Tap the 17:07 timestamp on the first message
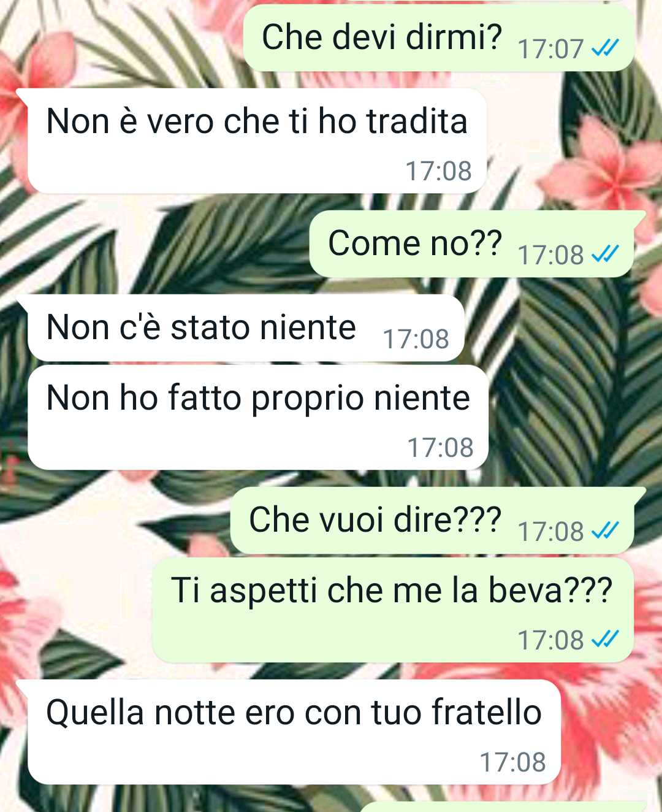This screenshot has width=662, height=812. (550, 48)
